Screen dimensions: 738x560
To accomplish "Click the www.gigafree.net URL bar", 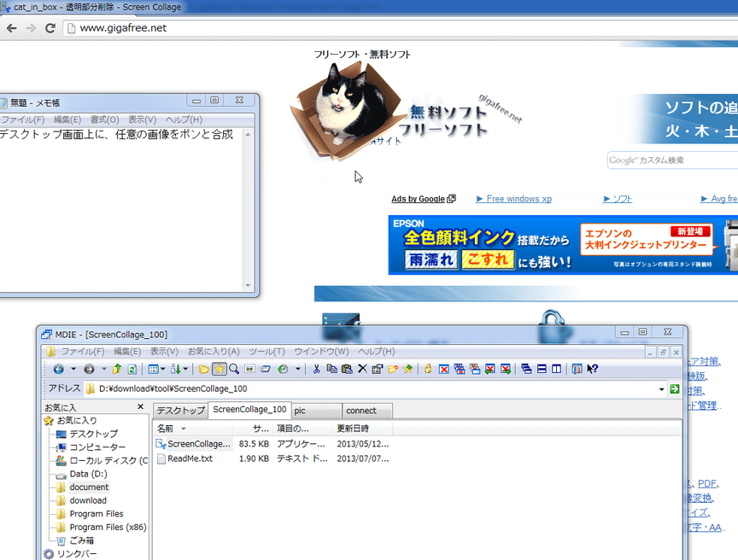I will pos(400,28).
